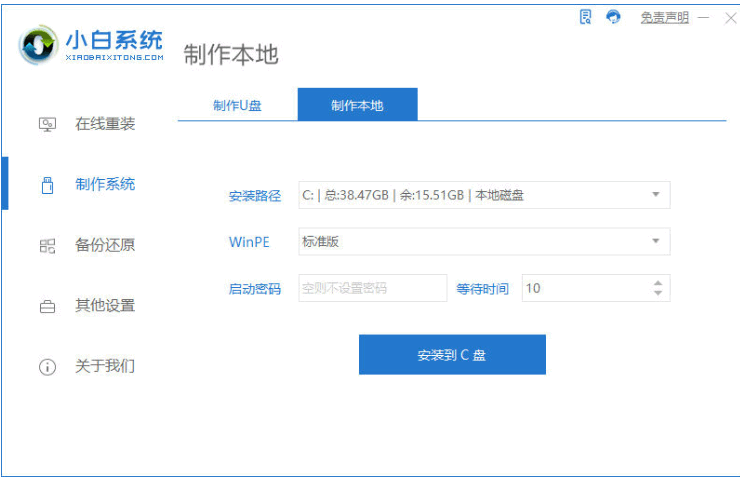
Task: Open the customer service headset icon
Action: 613,17
